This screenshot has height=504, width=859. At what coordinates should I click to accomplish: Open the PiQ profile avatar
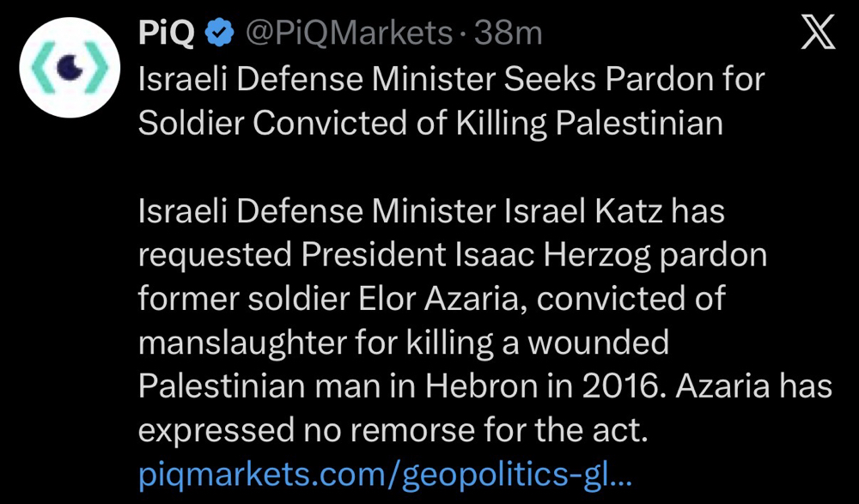(x=70, y=67)
